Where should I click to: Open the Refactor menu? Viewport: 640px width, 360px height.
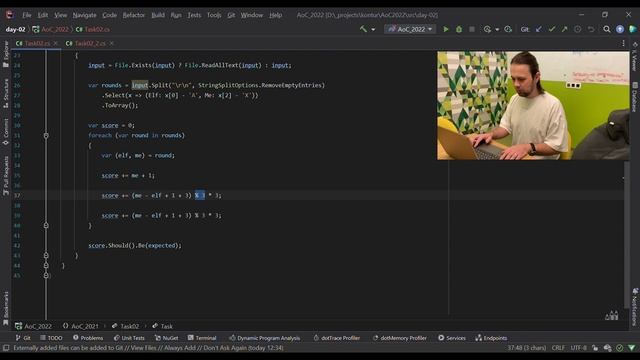134,15
